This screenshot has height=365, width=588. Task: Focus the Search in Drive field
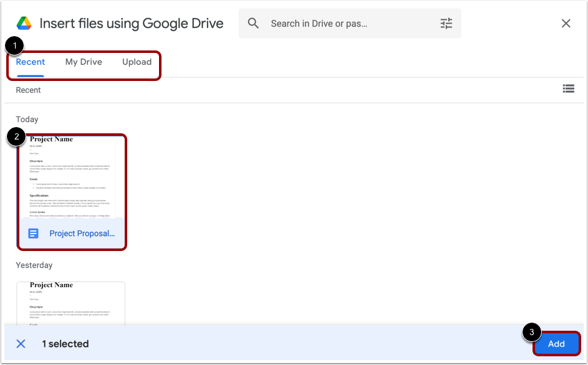pyautogui.click(x=350, y=23)
